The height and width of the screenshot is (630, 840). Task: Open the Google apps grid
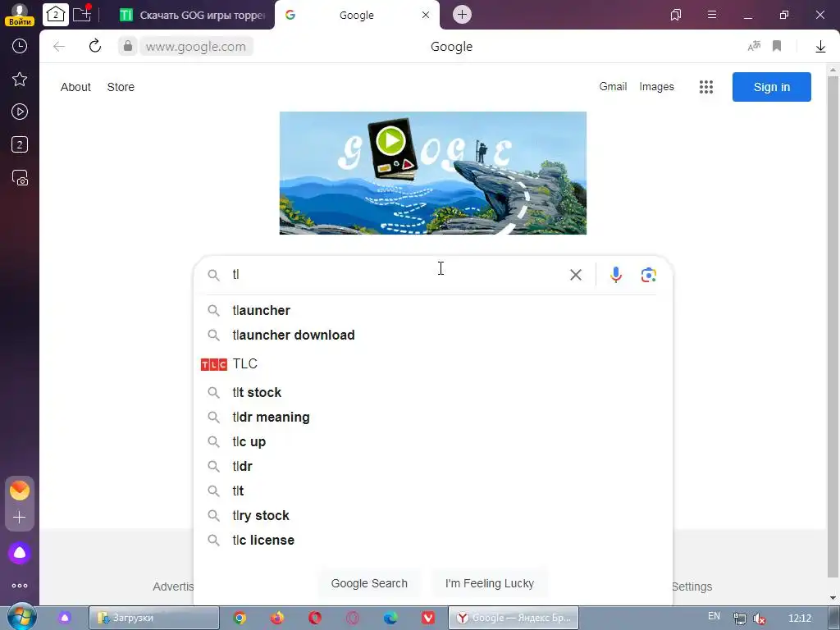(x=706, y=87)
